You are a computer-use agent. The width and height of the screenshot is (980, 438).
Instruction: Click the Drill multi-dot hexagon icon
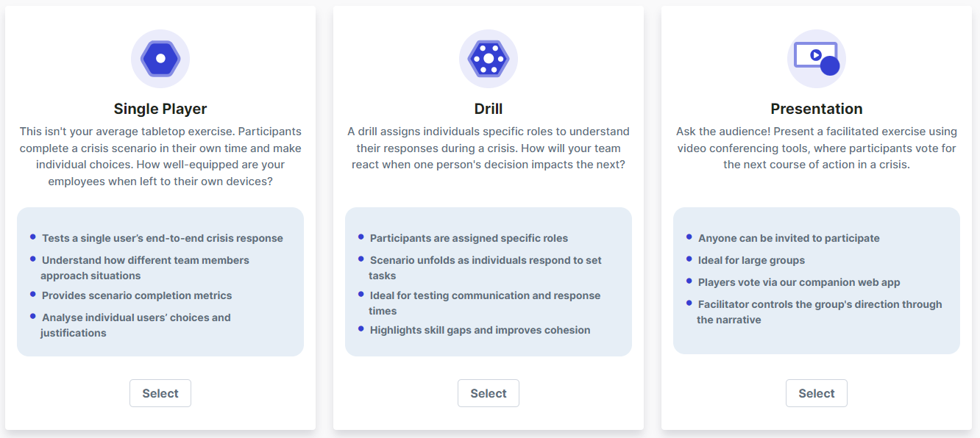489,59
